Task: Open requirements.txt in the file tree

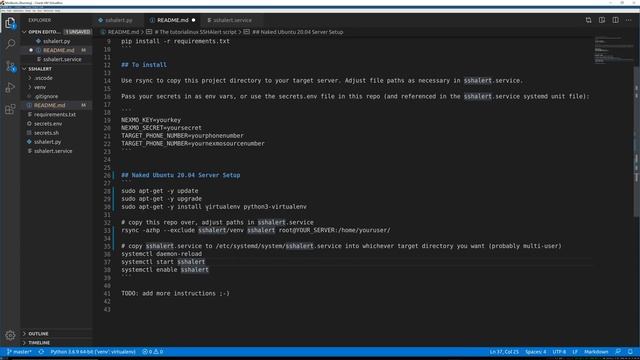Action: click(55, 115)
